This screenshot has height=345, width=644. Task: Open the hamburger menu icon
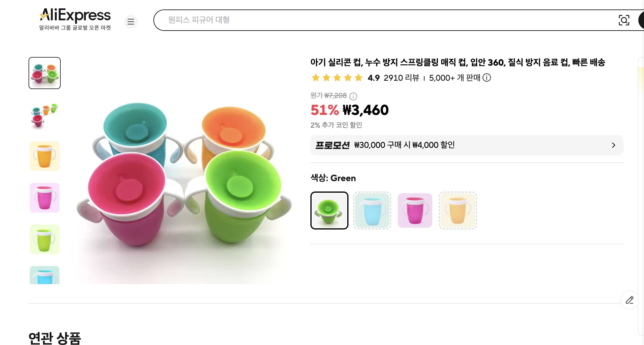[x=131, y=22]
